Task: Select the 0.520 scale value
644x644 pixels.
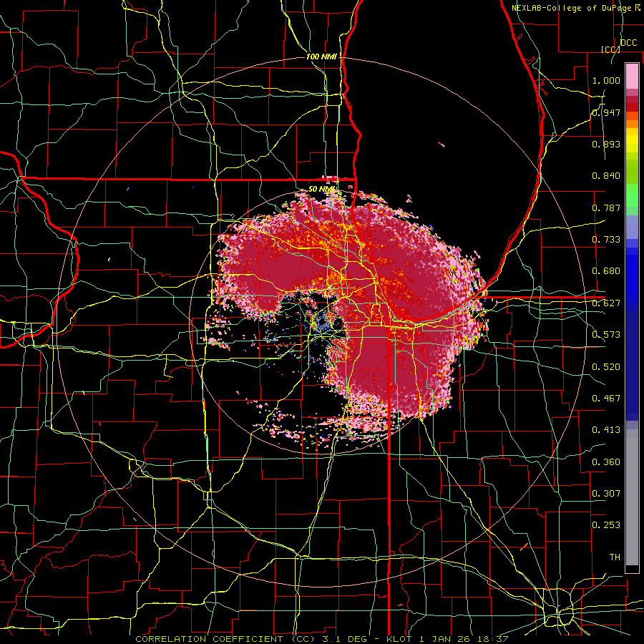Action: tap(606, 367)
